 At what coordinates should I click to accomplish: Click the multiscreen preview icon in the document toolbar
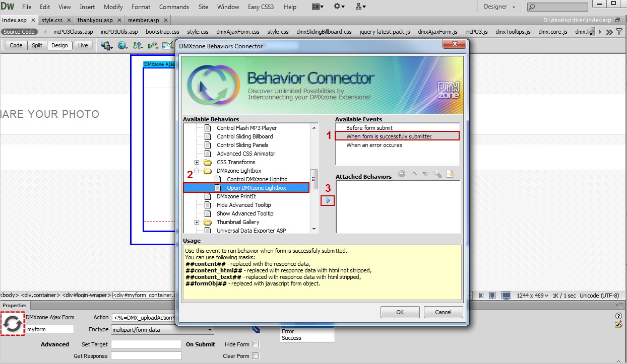(x=107, y=45)
